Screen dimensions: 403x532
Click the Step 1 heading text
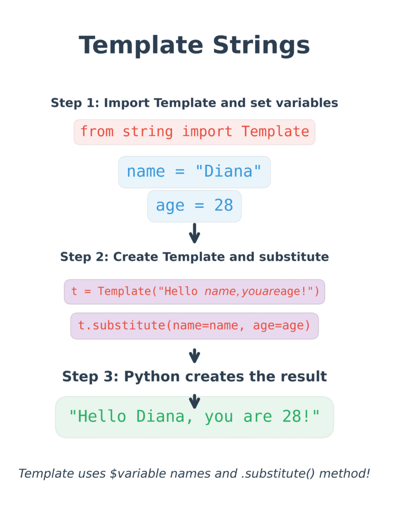click(x=194, y=103)
